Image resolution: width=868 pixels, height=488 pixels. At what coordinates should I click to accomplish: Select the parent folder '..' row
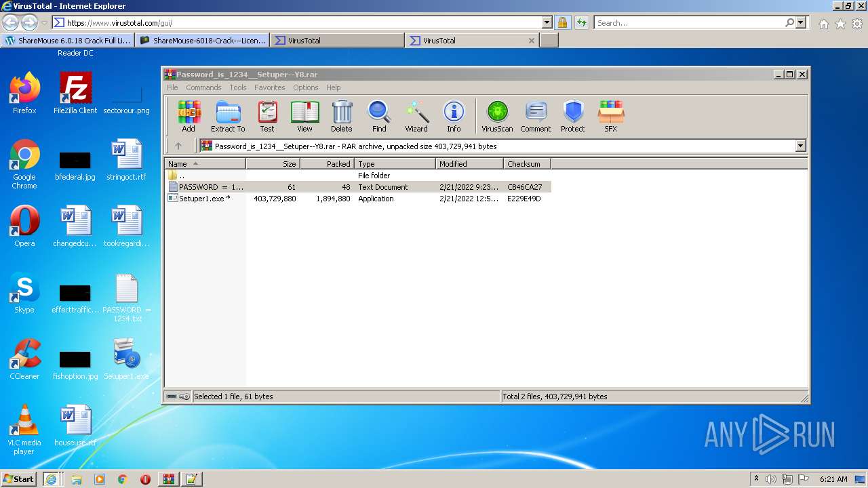click(x=358, y=176)
